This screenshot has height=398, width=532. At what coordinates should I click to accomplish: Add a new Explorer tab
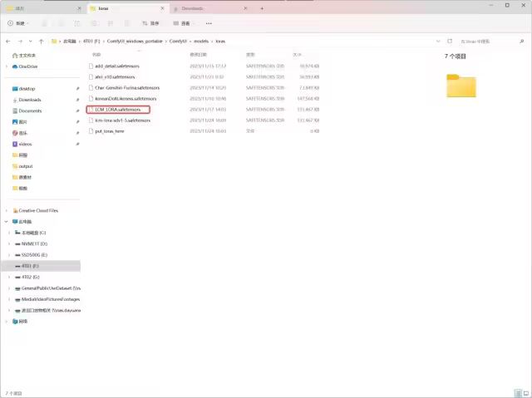point(262,8)
